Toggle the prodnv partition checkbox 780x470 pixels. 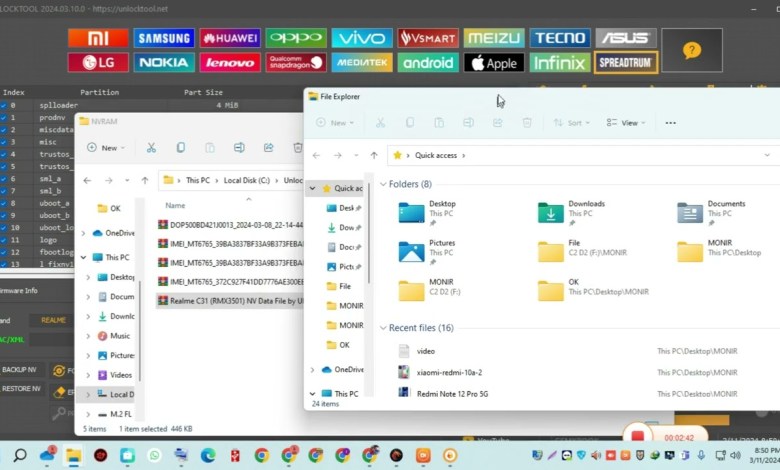(x=3, y=118)
